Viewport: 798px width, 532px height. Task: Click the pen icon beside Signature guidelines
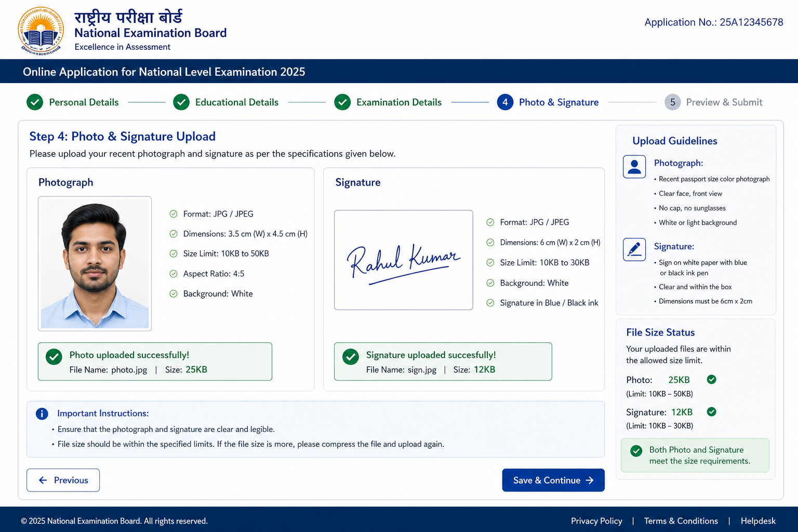point(634,250)
